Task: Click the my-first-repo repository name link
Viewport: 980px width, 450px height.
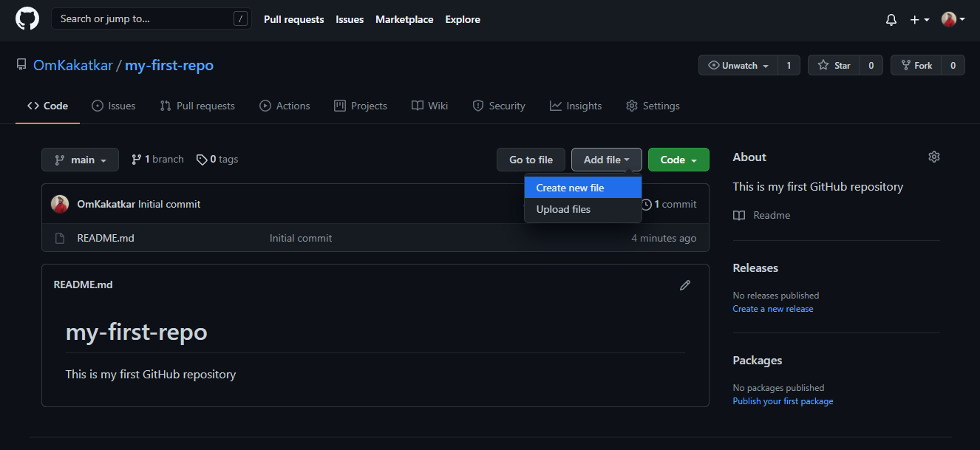Action: pyautogui.click(x=169, y=65)
